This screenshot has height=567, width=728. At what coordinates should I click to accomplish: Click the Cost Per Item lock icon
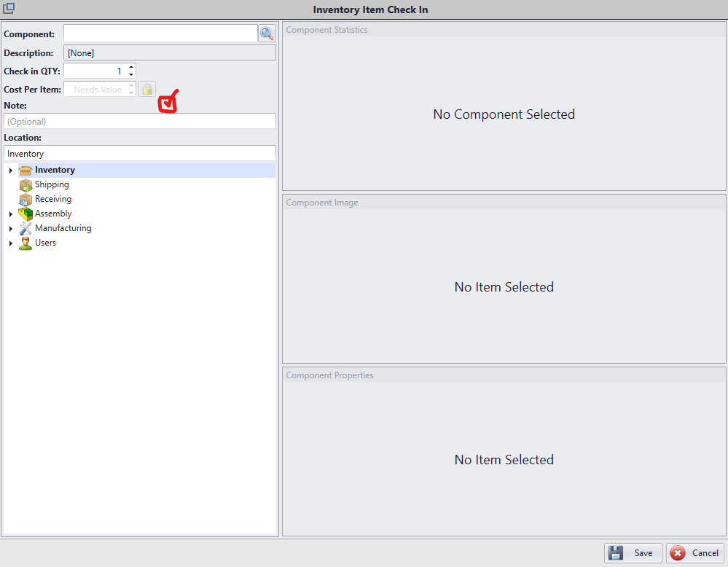click(147, 89)
